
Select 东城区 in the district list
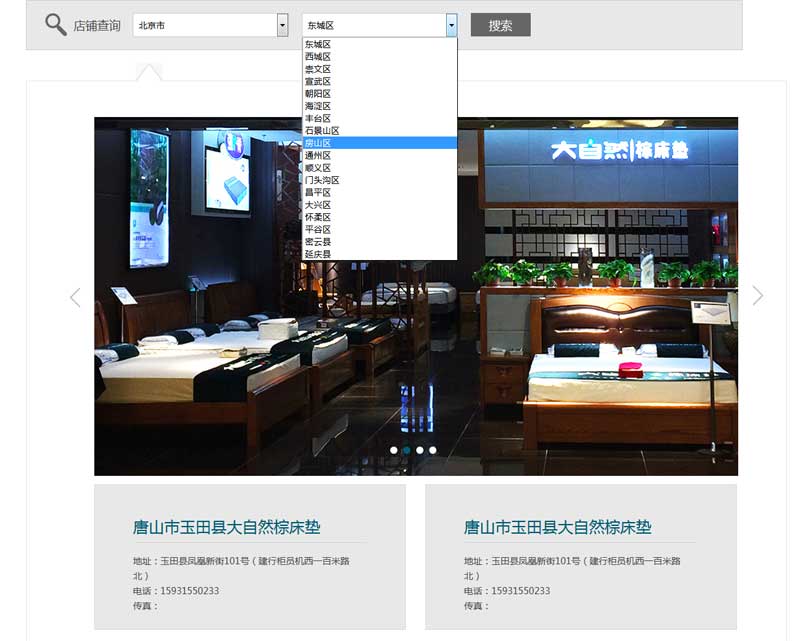coord(380,44)
